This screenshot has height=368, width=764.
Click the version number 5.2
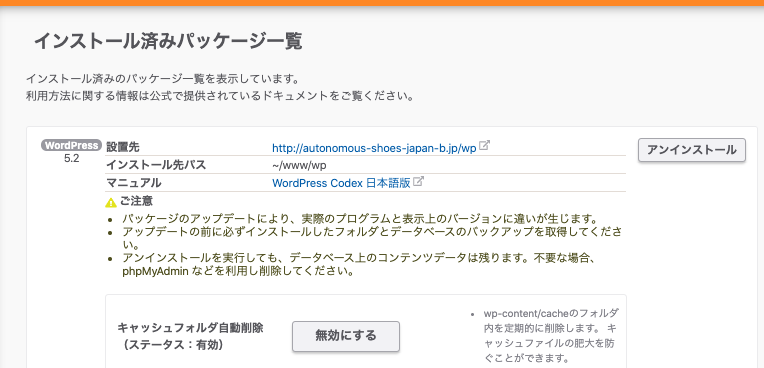[x=71, y=158]
